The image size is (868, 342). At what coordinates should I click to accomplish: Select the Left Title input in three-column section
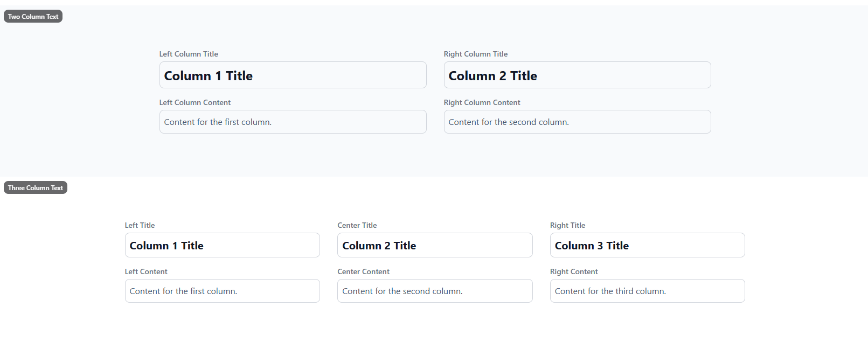click(222, 246)
